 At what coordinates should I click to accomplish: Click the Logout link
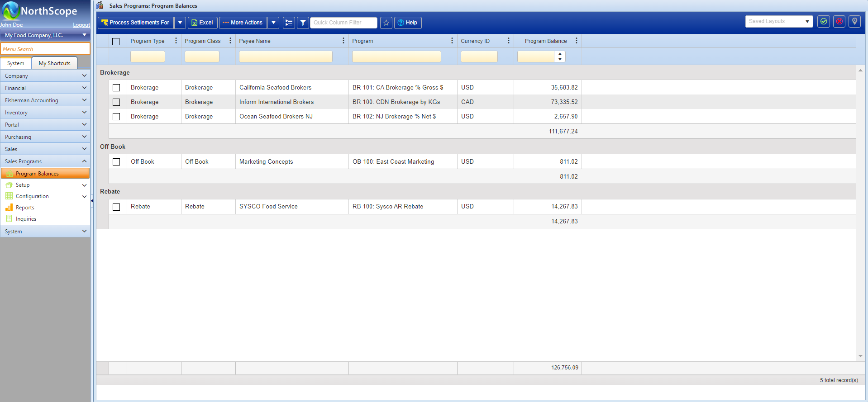[x=81, y=25]
